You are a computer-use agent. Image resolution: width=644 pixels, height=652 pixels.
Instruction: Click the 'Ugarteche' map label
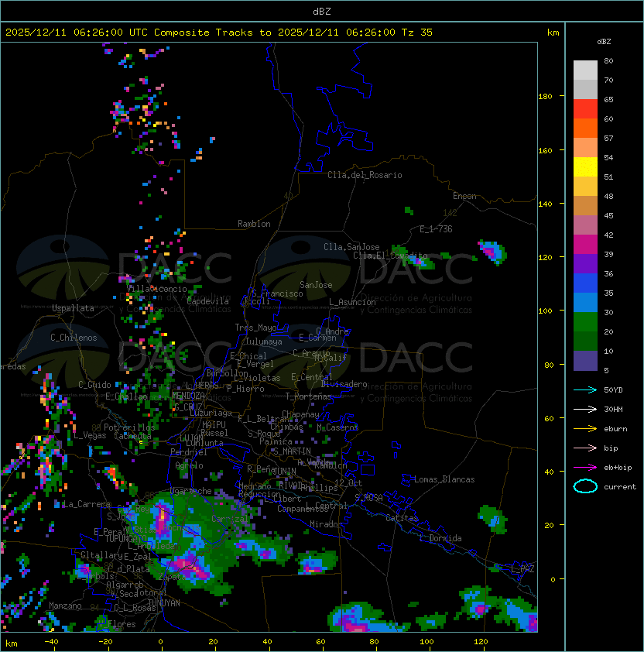coord(191,491)
